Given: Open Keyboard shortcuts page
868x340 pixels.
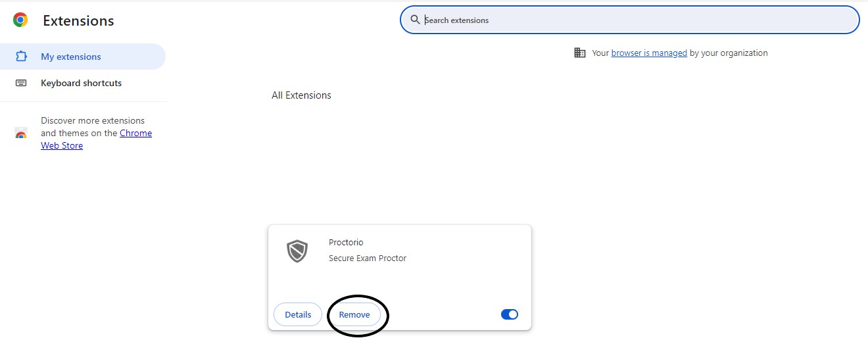Looking at the screenshot, I should pyautogui.click(x=83, y=83).
